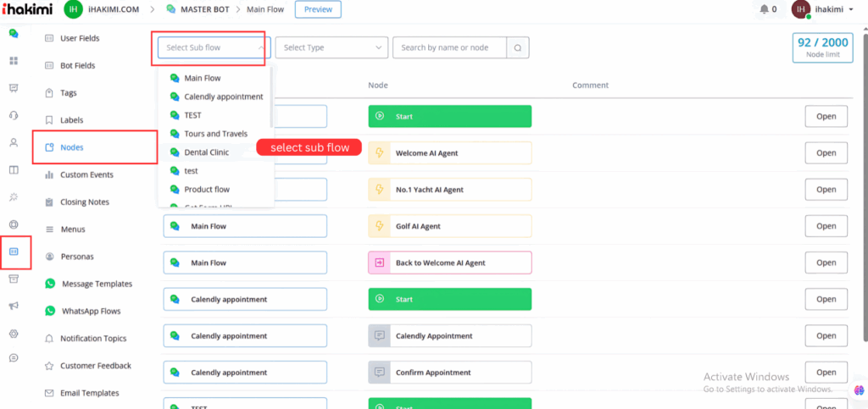The height and width of the screenshot is (409, 868).
Task: Click the red-highlighted bot tools sidebar icon
Action: (x=14, y=251)
